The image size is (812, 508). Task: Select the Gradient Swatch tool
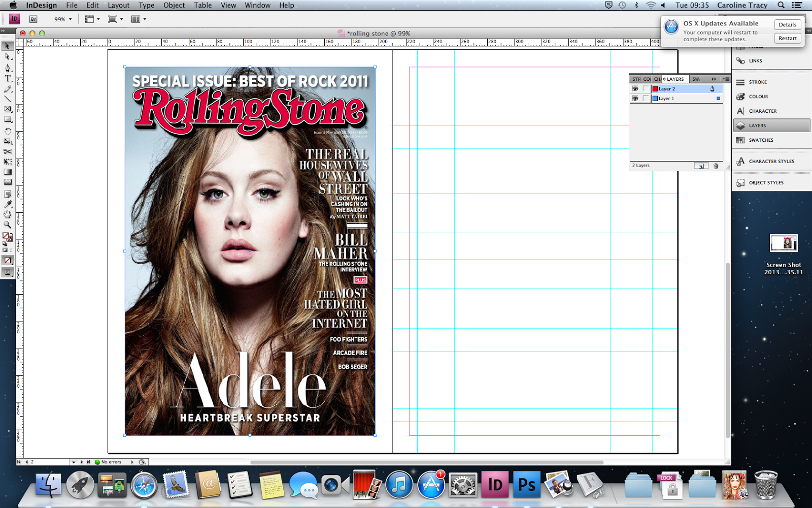[x=8, y=172]
